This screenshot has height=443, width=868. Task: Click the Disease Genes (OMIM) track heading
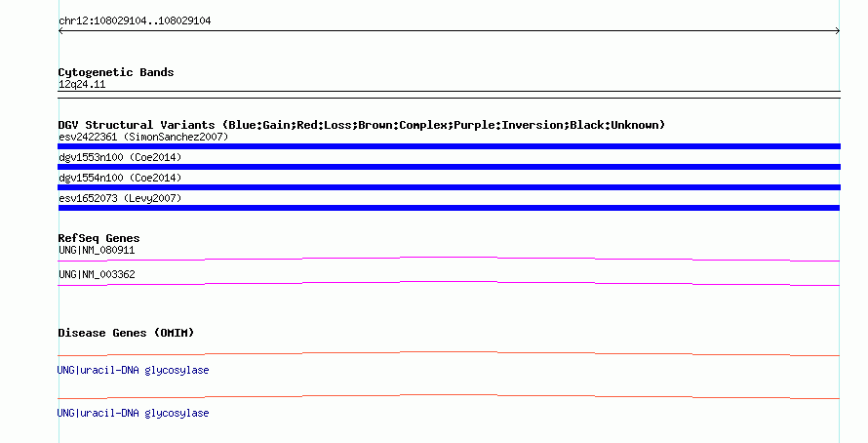(126, 333)
